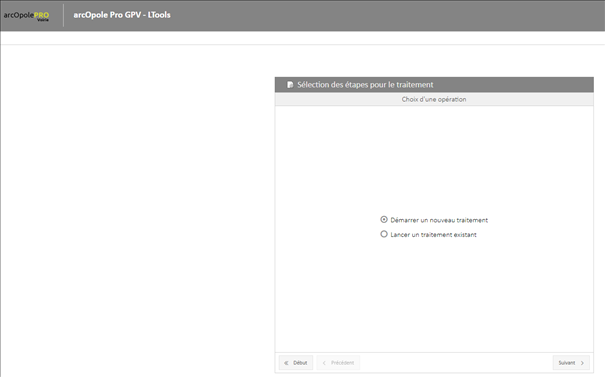The height and width of the screenshot is (377, 605).
Task: Go to the next step with Suivant
Action: (571, 363)
